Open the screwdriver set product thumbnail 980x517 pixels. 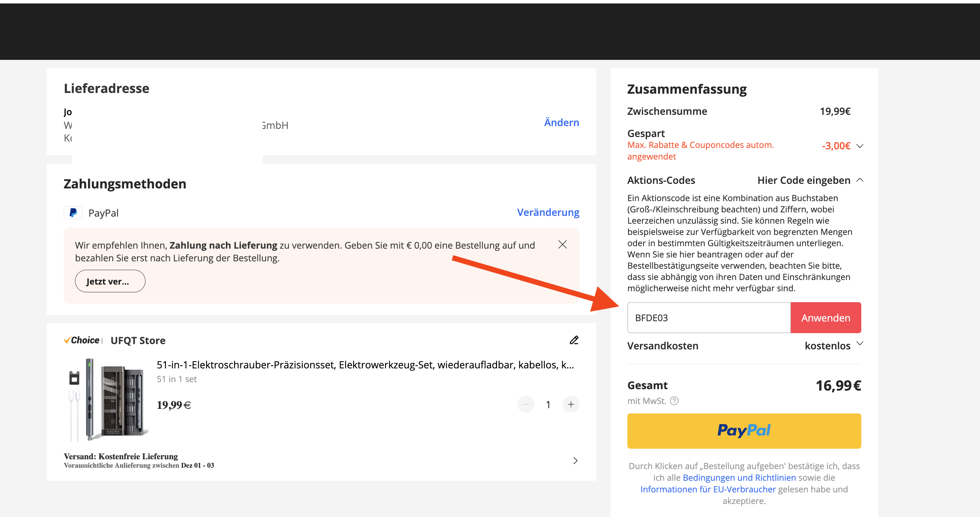pyautogui.click(x=106, y=400)
